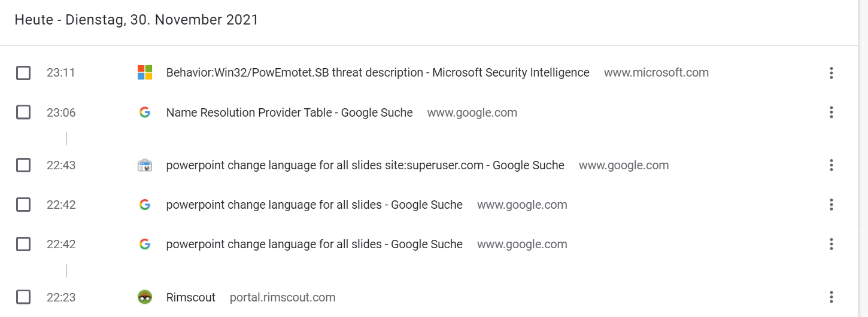The height and width of the screenshot is (317, 868).
Task: Open the Name Resolution Provider Table search link
Action: point(290,112)
